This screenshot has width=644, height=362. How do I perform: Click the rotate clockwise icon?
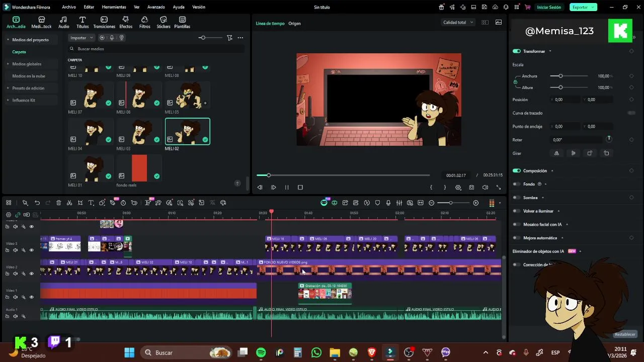pos(590,153)
